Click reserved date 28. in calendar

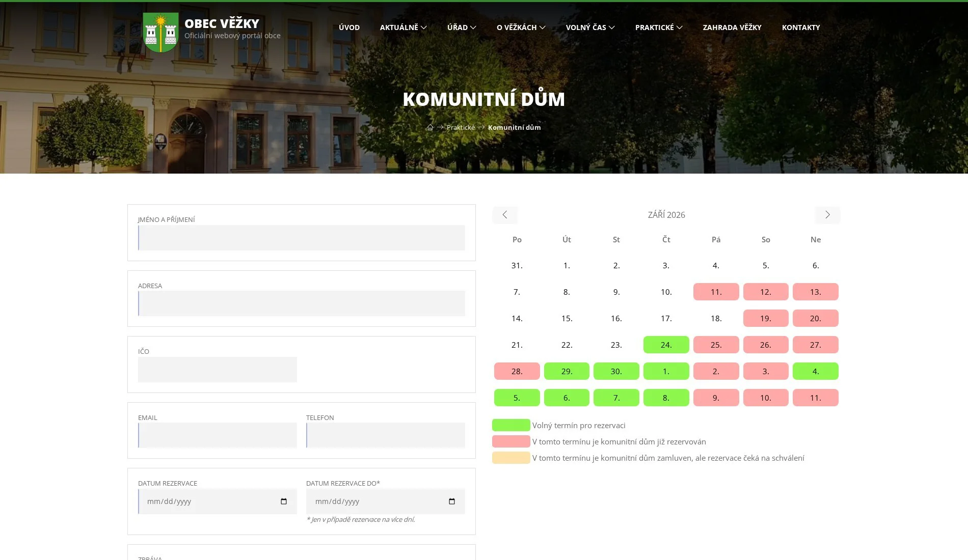[517, 371]
